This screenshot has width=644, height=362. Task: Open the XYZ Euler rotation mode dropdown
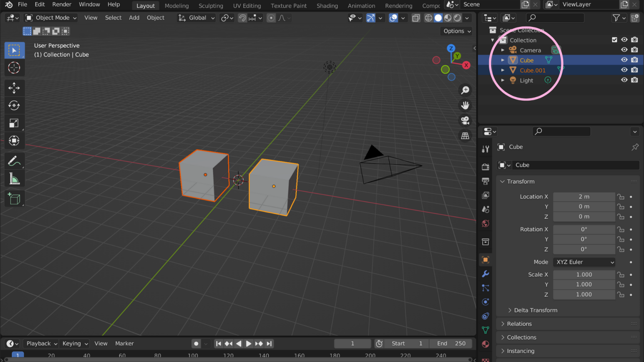click(584, 262)
